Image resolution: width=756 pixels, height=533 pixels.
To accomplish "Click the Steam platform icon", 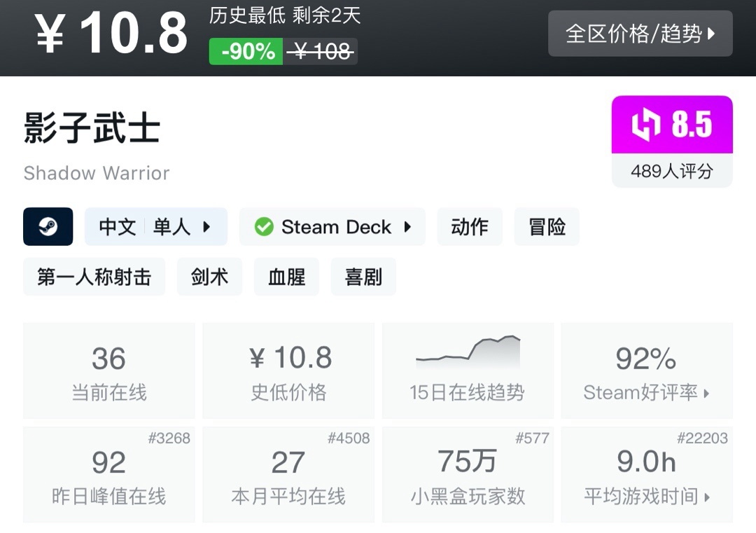I will (48, 227).
